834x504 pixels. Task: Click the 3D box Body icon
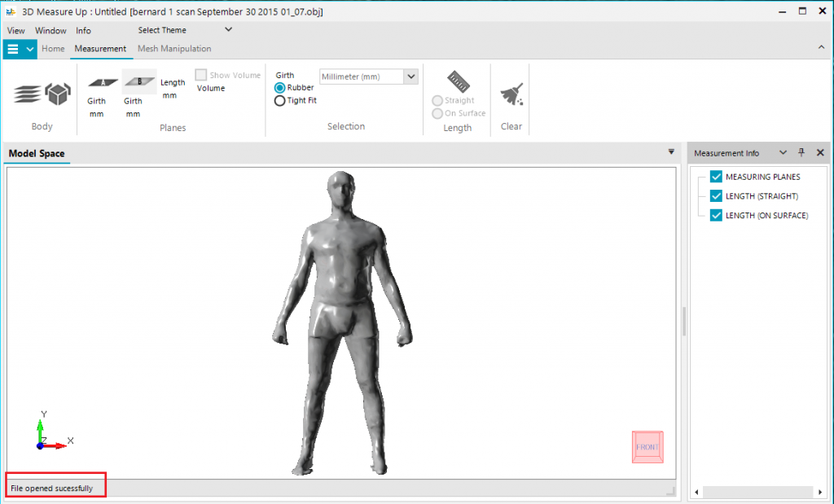click(58, 94)
